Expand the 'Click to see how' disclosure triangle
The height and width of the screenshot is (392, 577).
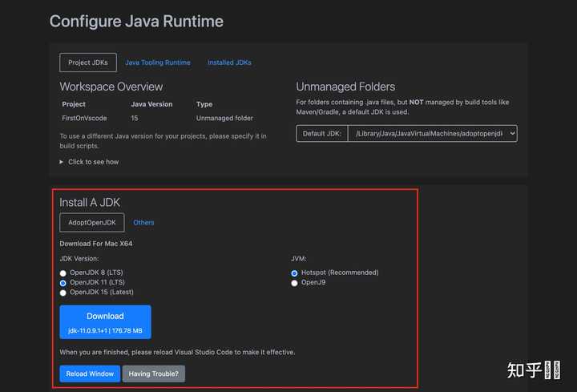[63, 162]
